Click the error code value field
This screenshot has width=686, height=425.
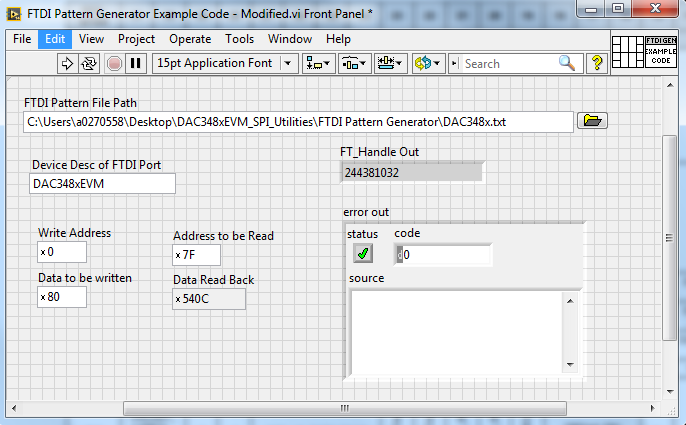pos(446,255)
